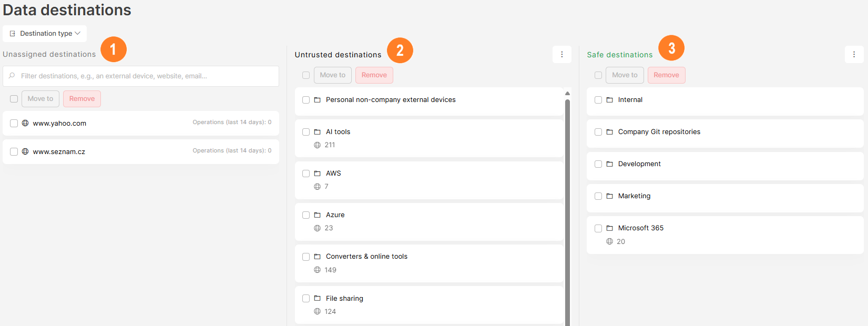Open Safe destinations three-dot menu
Screen dimensions: 868x326
coord(854,54)
